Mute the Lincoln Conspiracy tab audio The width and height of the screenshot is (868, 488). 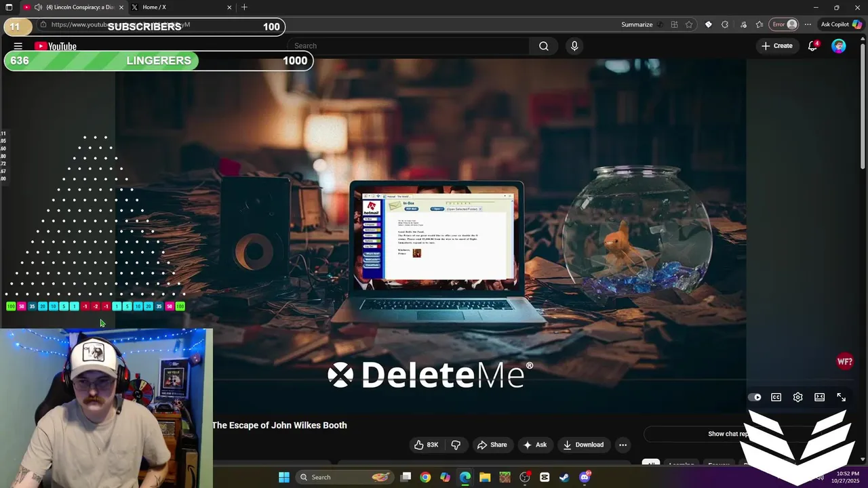point(38,7)
